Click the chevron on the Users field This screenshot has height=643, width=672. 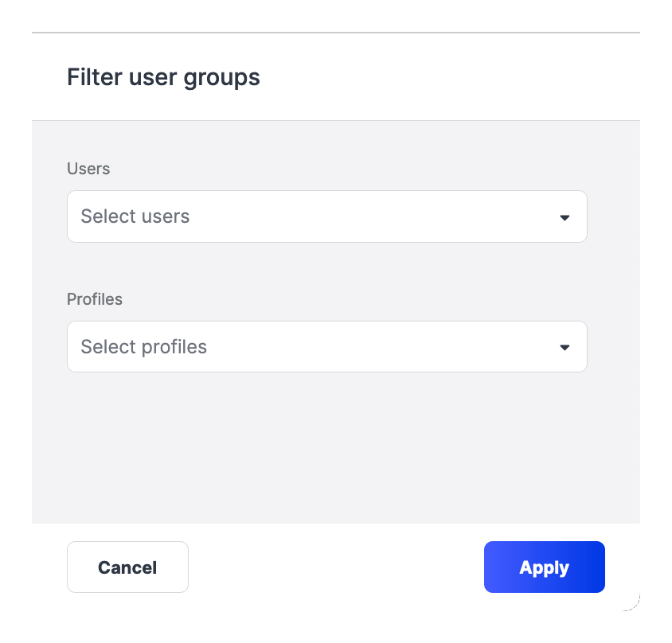tap(565, 216)
